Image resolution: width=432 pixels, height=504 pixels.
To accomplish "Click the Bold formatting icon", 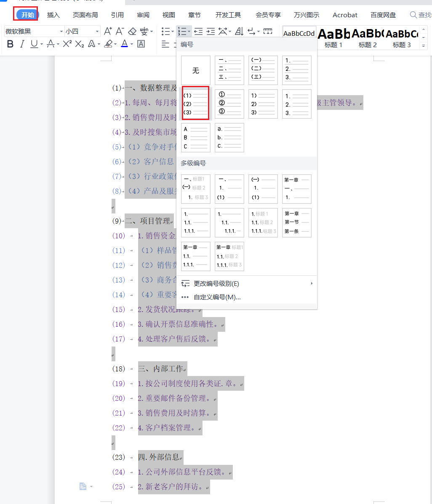I will 11,44.
